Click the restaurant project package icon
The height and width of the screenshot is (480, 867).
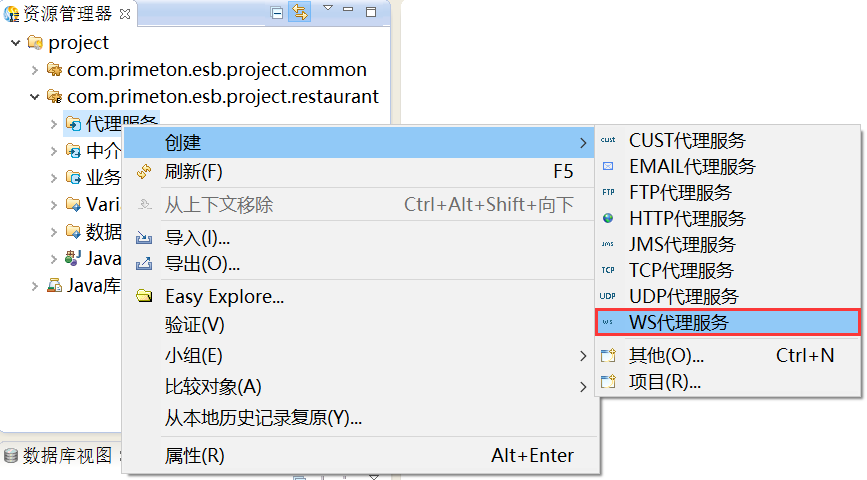tap(54, 96)
